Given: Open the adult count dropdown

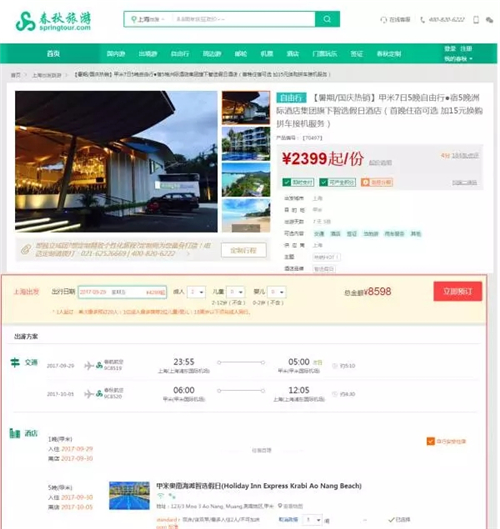Looking at the screenshot, I should point(196,292).
